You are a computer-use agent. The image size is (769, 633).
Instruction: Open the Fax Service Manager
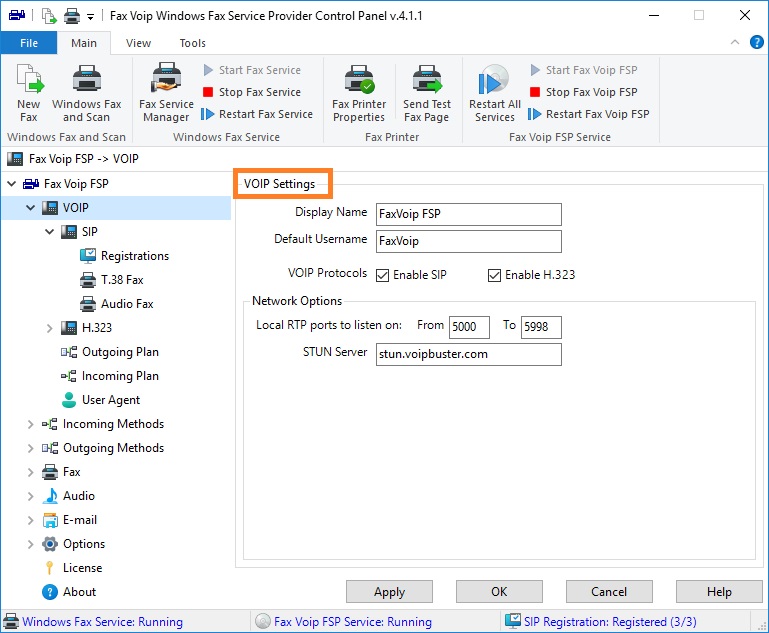pos(166,93)
